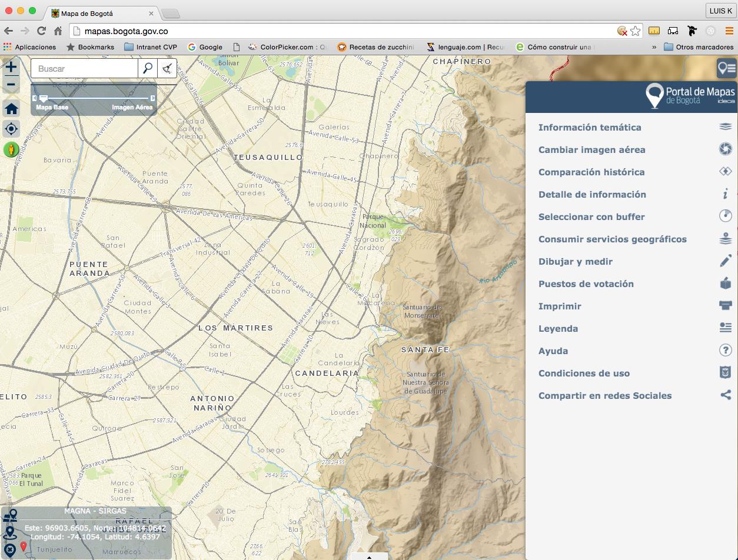Open a new browser tab
Screen dimensions: 738x560
click(x=170, y=14)
